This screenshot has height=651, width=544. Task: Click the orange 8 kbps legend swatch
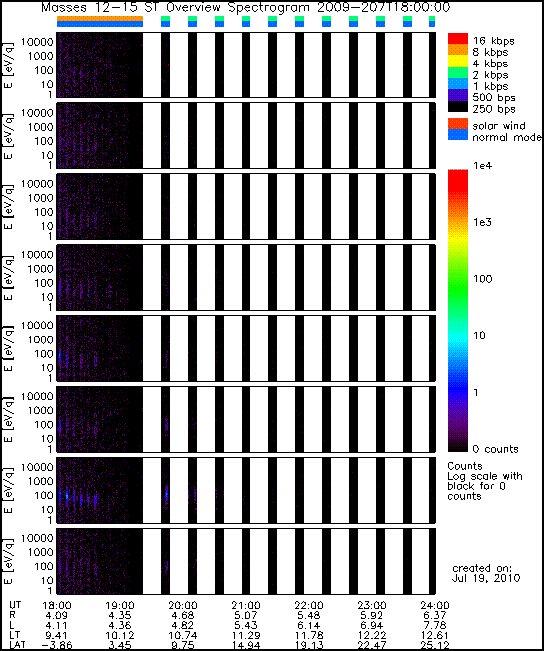pyautogui.click(x=458, y=51)
